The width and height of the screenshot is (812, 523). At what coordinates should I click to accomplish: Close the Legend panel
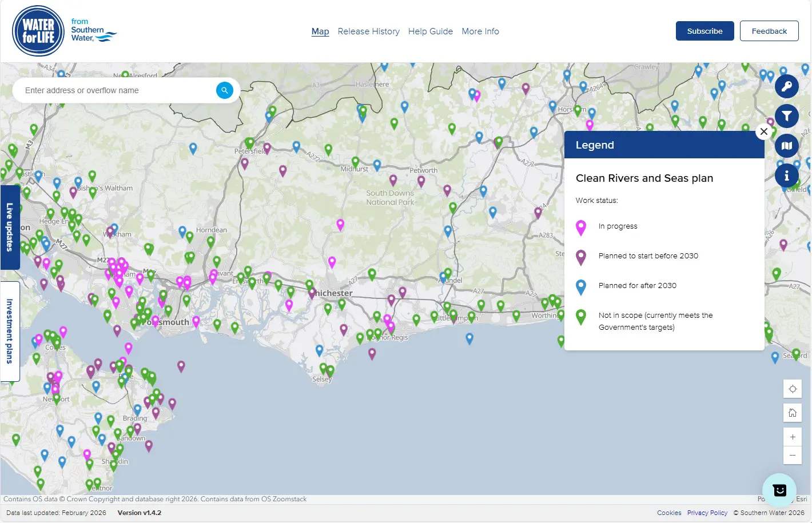(x=763, y=131)
